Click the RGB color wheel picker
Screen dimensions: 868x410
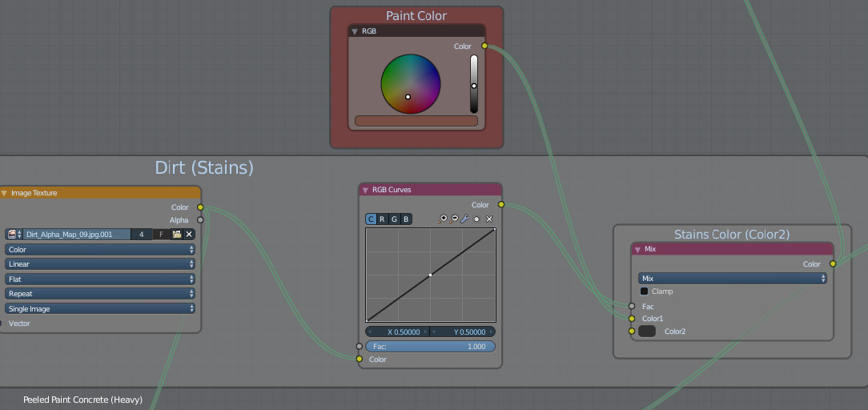click(x=411, y=84)
